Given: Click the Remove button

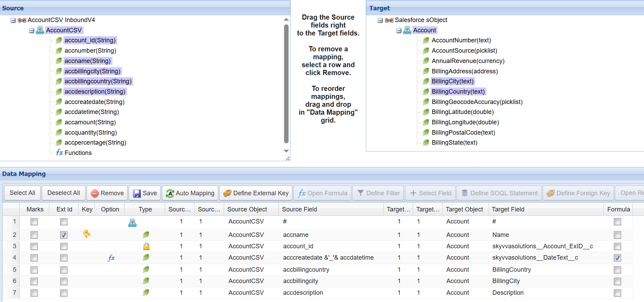Looking at the screenshot, I should (x=107, y=193).
